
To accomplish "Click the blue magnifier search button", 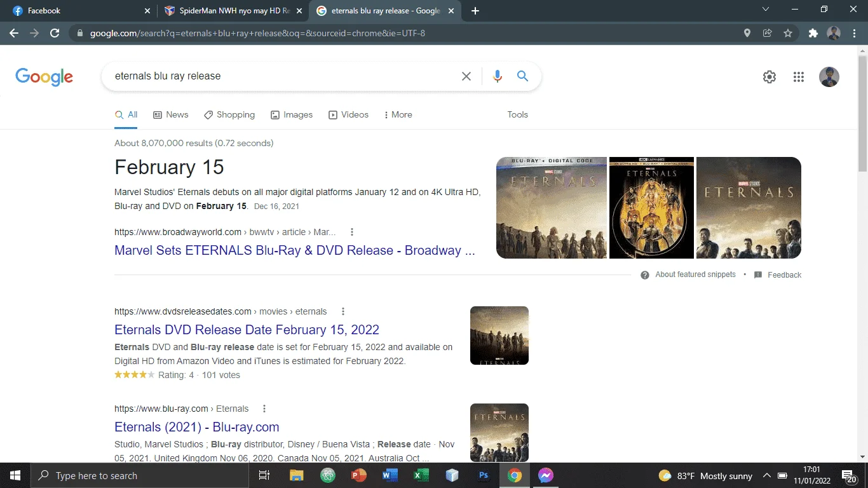I will click(522, 76).
